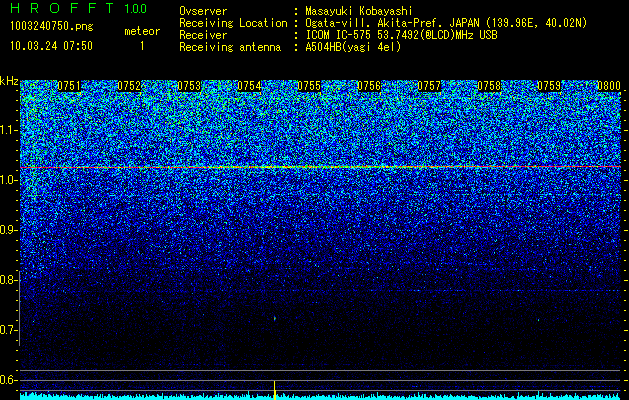Click the 0754 time marker
The height and width of the screenshot is (400, 629).
click(249, 86)
